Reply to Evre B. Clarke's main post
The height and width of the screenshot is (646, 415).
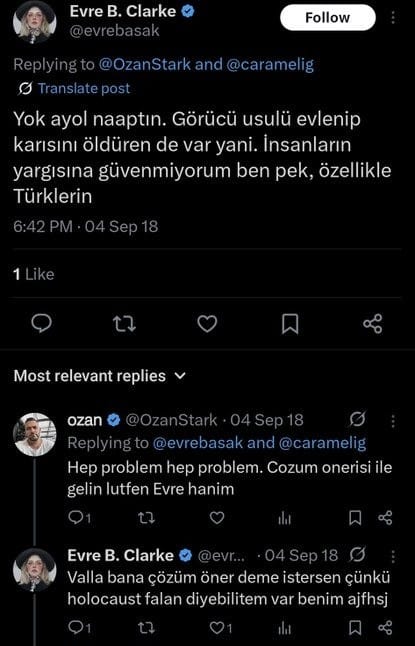[x=42, y=323]
